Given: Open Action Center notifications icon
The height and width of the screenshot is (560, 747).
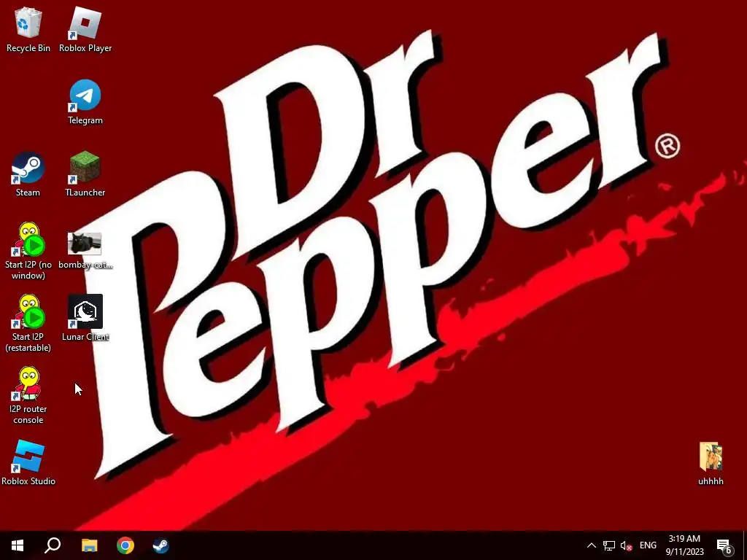Looking at the screenshot, I should [x=724, y=545].
